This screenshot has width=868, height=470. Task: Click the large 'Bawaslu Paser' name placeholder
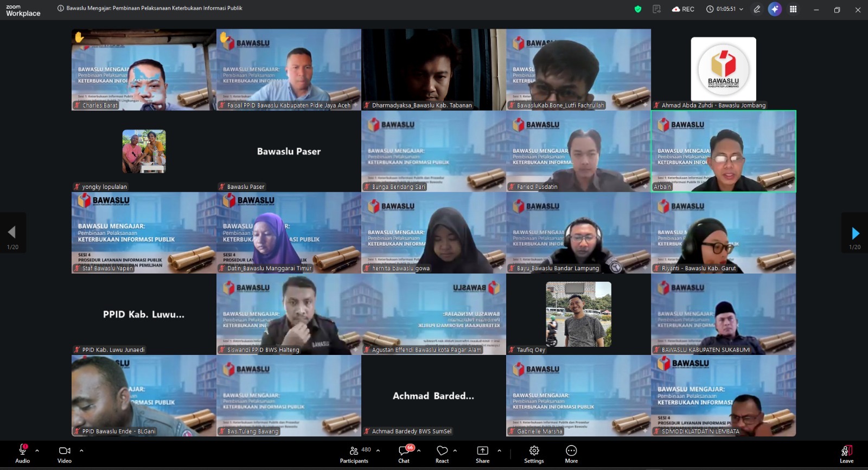coord(289,151)
